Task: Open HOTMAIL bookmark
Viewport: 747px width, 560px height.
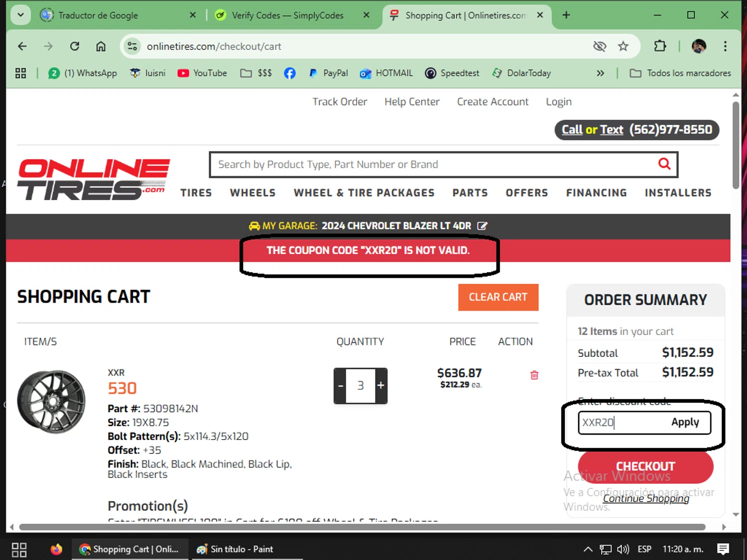Action: pos(386,73)
